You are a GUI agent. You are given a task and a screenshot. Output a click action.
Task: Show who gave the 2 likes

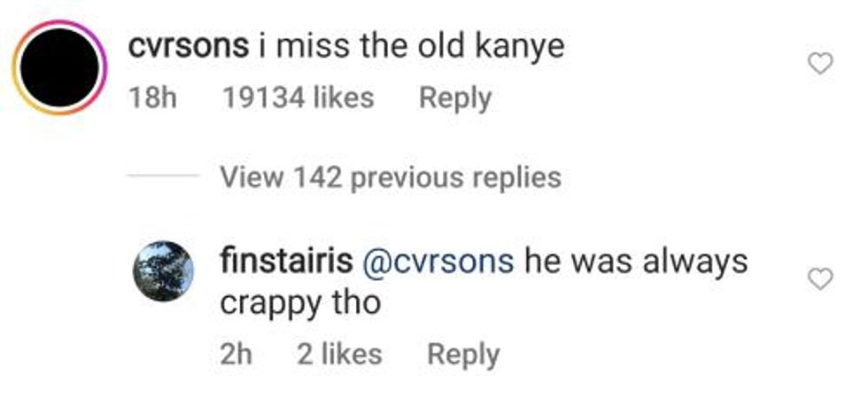(x=339, y=355)
